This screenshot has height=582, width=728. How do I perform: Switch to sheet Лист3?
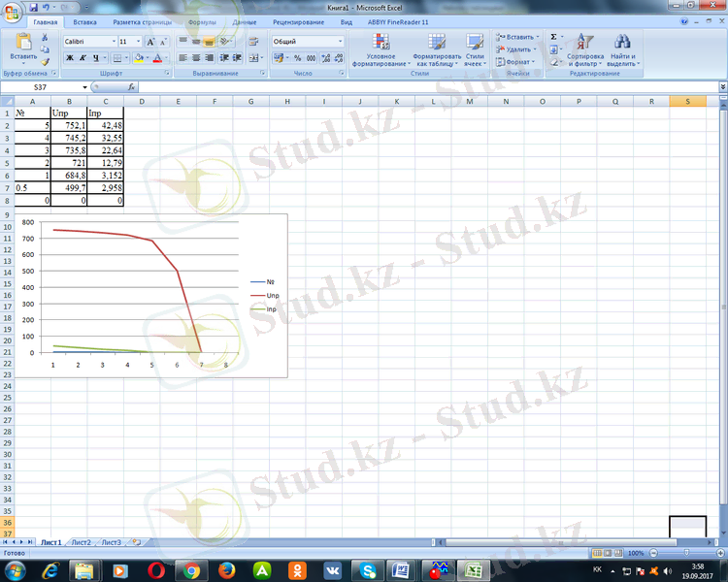click(111, 542)
